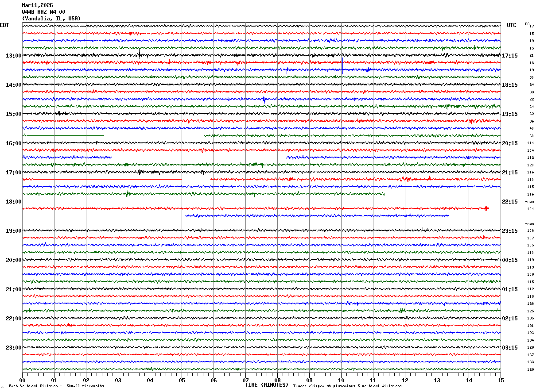Image resolution: width=536 pixels, height=392 pixels.
Task: Click the 10 minute tick label
Action: point(341,380)
